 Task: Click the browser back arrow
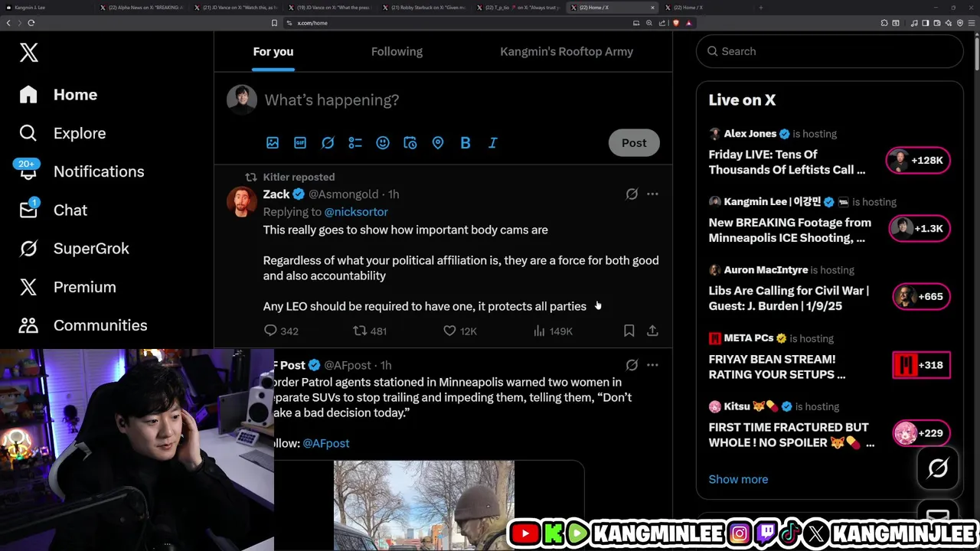tap(8, 23)
